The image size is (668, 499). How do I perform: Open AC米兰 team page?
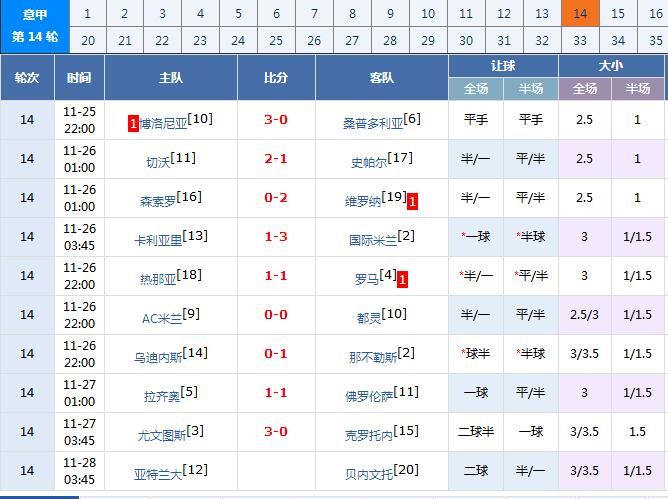tap(162, 318)
